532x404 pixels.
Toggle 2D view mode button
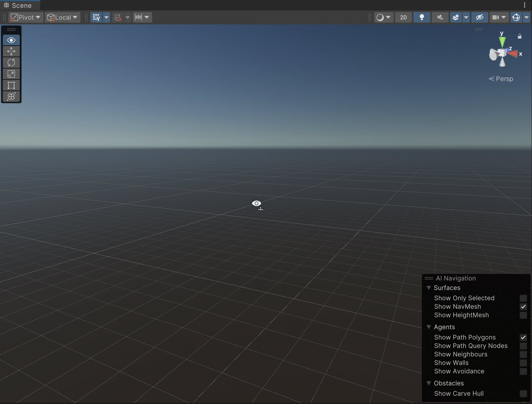pos(403,17)
